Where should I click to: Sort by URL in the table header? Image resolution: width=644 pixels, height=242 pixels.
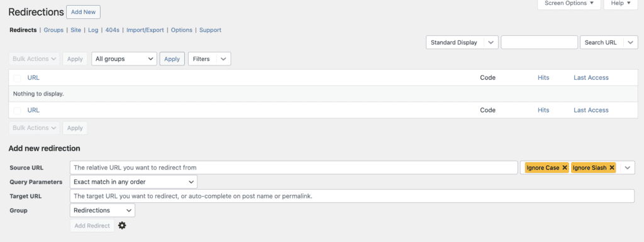[x=34, y=77]
